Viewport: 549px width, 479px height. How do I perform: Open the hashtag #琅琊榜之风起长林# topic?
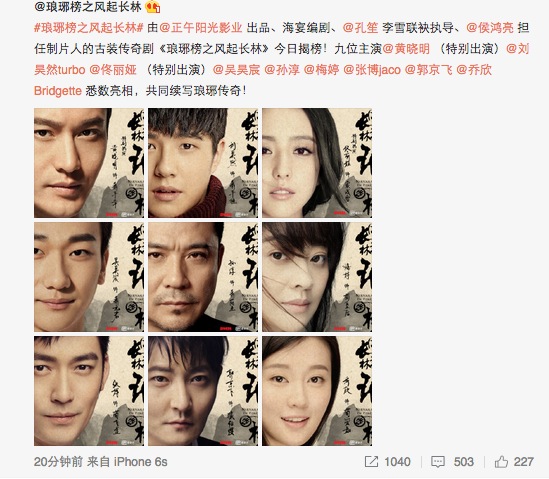point(89,28)
